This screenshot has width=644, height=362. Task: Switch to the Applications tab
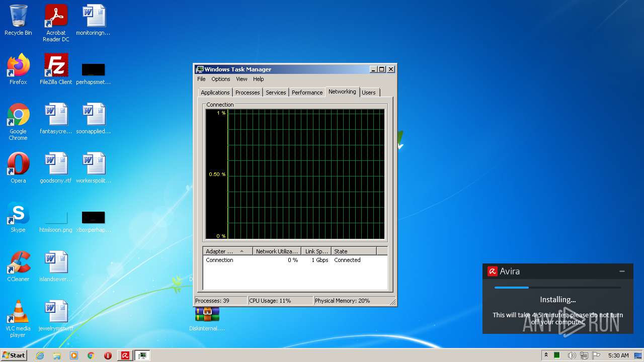215,93
